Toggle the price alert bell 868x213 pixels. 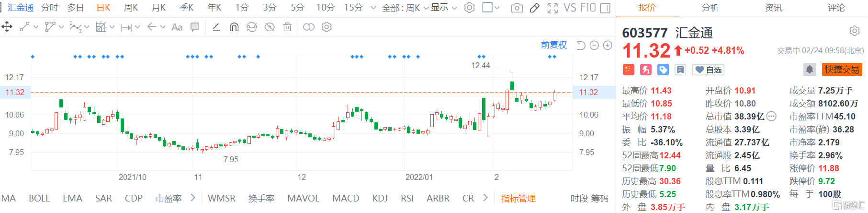point(809,70)
